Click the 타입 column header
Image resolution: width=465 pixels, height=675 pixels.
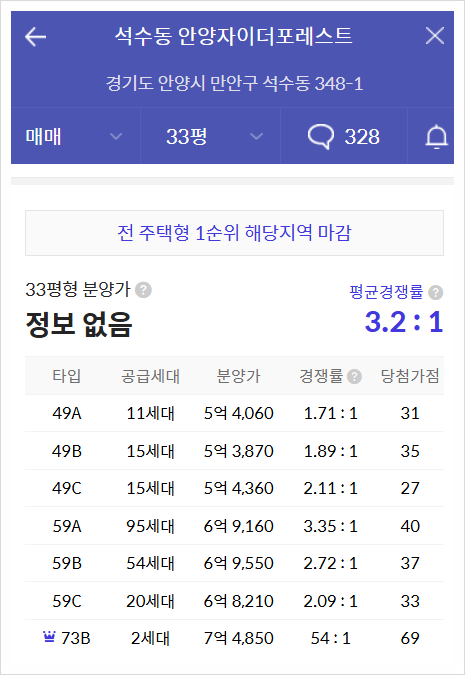67,376
